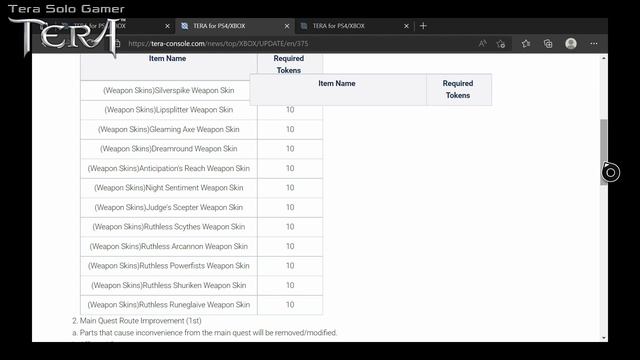Open the settings and more ellipsis menu
Screen dimensions: 640x360
point(594,44)
